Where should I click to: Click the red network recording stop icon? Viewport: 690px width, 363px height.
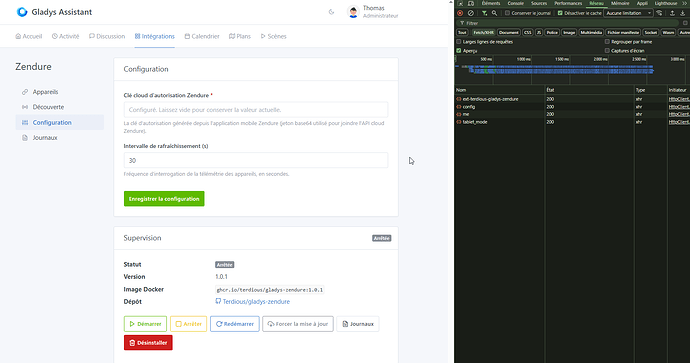click(460, 13)
